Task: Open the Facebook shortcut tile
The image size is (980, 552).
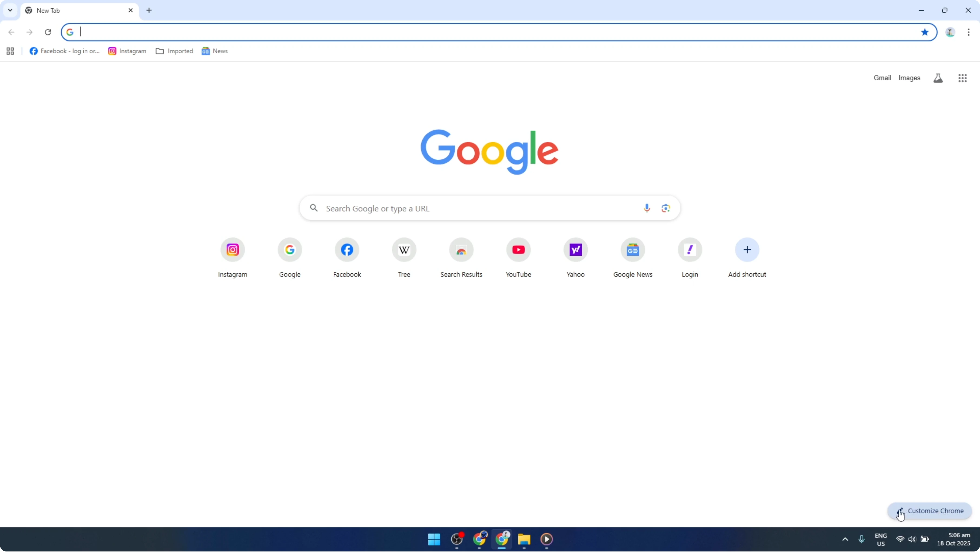Action: (347, 258)
